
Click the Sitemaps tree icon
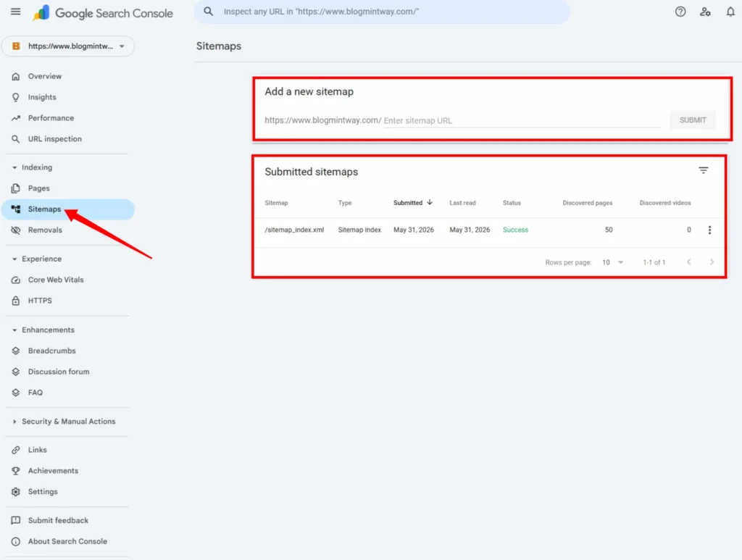16,209
